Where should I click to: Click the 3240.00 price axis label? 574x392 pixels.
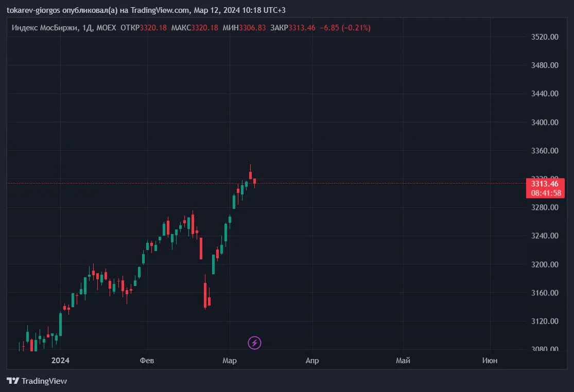point(545,236)
